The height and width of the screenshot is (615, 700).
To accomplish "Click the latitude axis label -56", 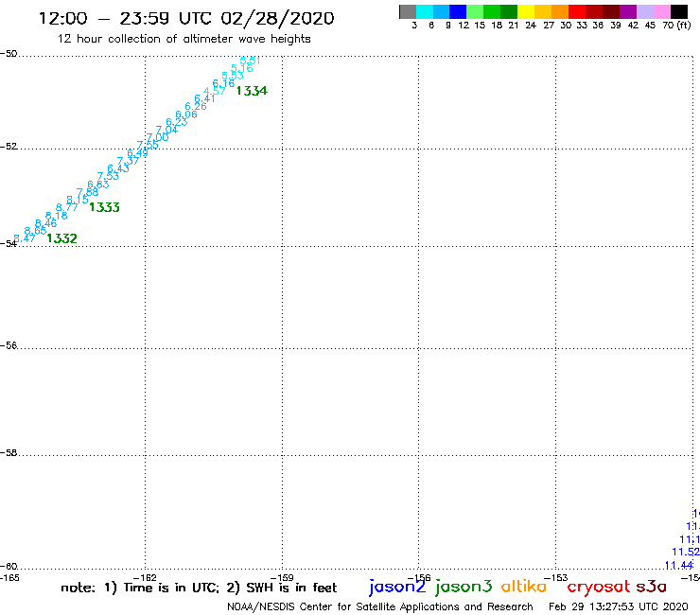I will [x=9, y=345].
